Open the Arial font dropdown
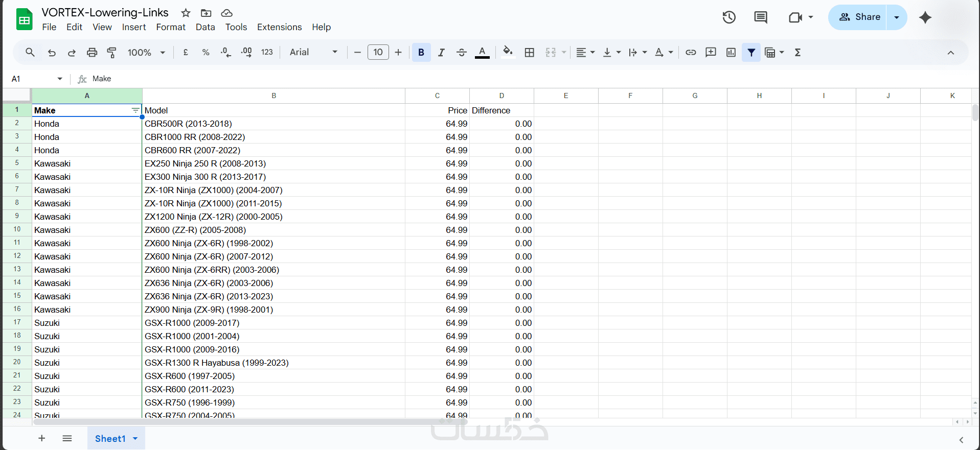The width and height of the screenshot is (980, 450). point(313,52)
